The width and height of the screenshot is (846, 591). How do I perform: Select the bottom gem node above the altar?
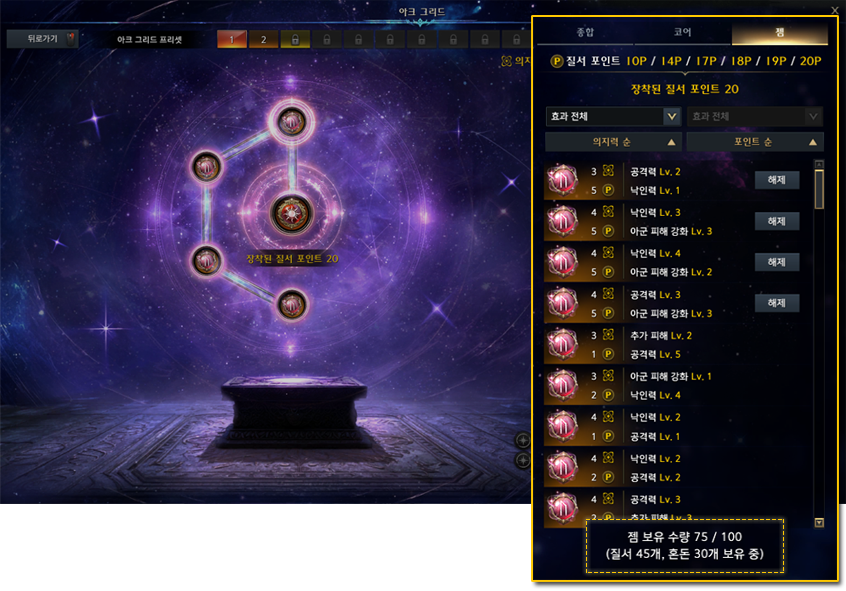(292, 305)
